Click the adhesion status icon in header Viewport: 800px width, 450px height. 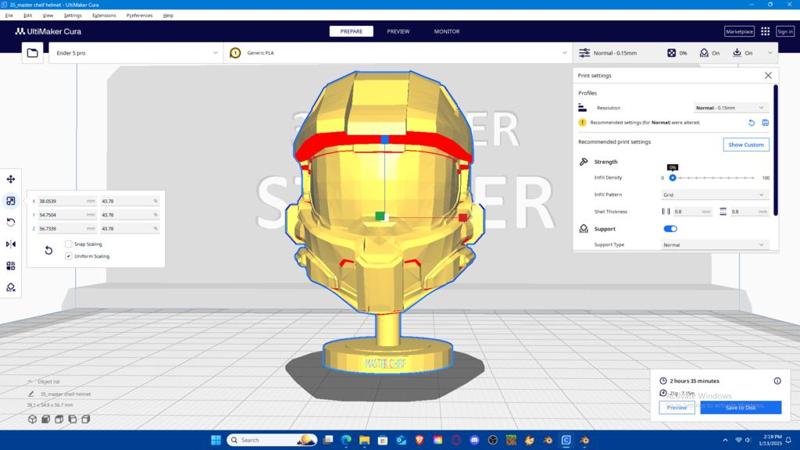[x=737, y=53]
